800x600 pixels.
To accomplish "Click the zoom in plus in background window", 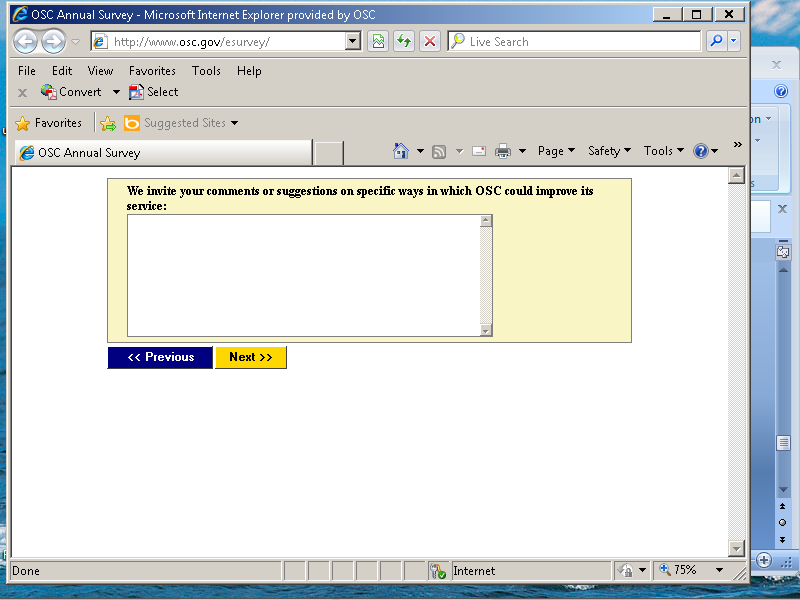I will tap(764, 560).
